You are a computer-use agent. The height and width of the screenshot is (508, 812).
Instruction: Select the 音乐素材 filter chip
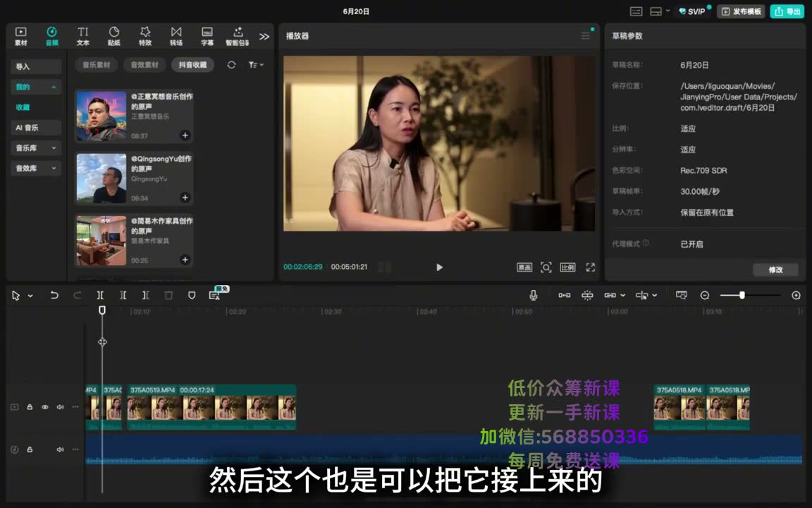coord(97,65)
